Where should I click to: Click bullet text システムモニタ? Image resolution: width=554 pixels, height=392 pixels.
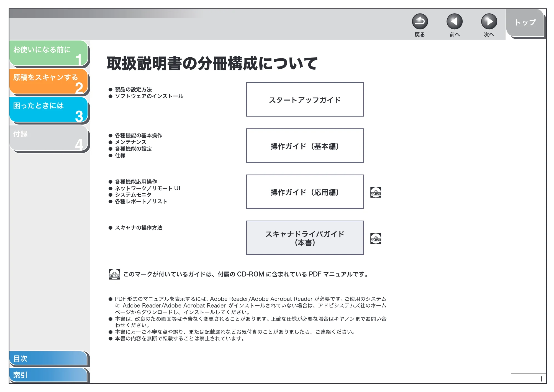tap(133, 195)
